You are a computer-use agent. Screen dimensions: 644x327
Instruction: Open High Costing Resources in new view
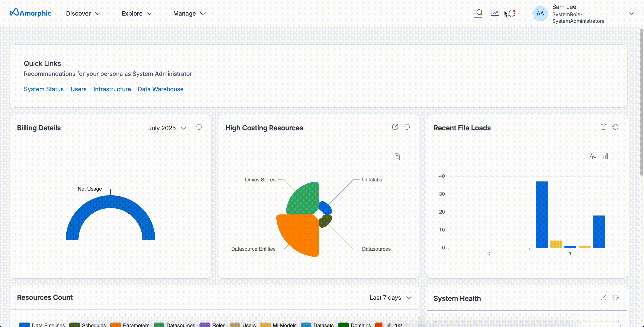coord(395,127)
